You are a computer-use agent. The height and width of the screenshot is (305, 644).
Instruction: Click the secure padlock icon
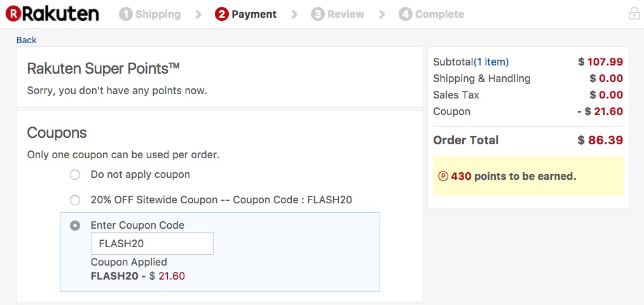coord(634,13)
